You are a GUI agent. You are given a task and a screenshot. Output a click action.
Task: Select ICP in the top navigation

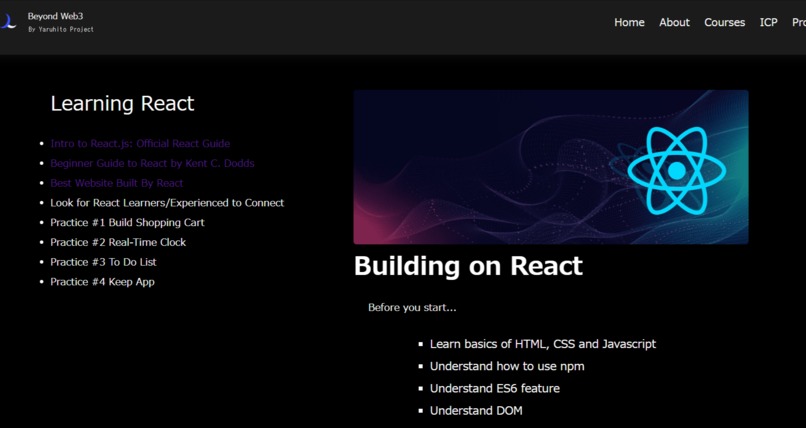pyautogui.click(x=768, y=22)
